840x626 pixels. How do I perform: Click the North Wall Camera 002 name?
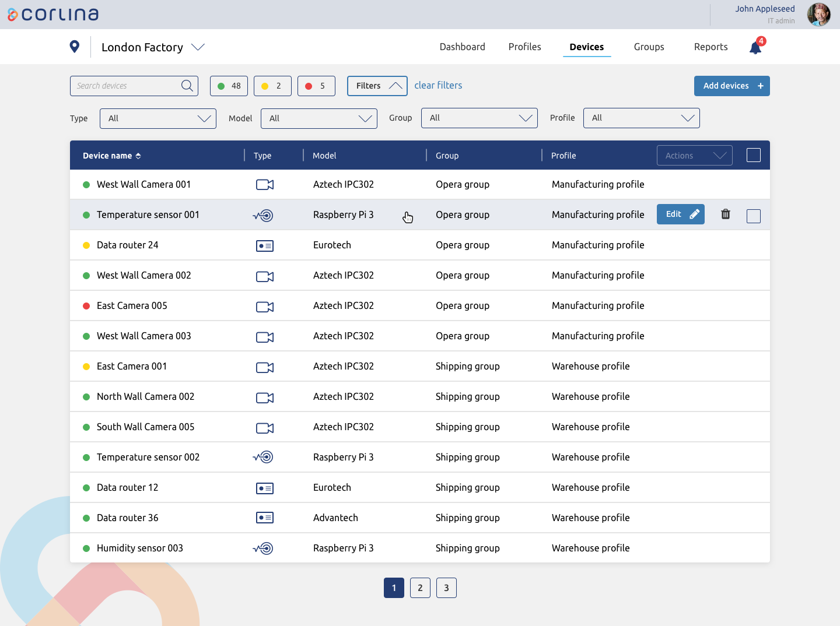click(145, 396)
